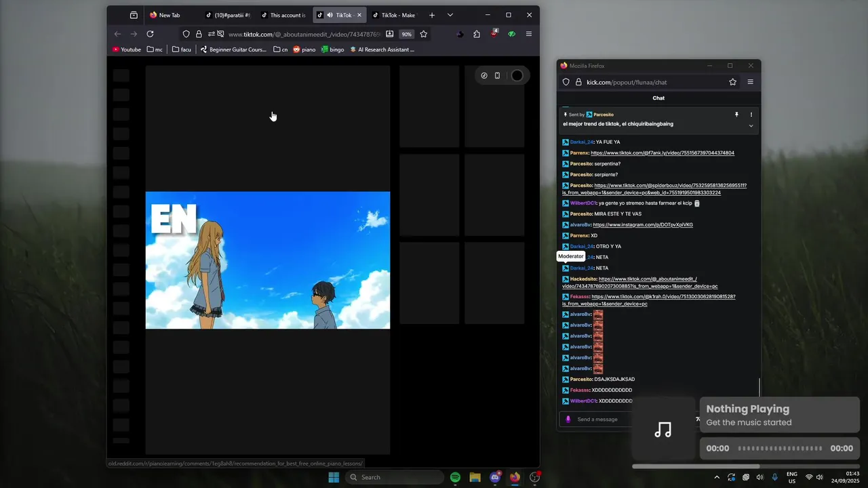This screenshot has height=488, width=868.
Task: Show site info padlock for tiktok.com
Action: [x=199, y=34]
